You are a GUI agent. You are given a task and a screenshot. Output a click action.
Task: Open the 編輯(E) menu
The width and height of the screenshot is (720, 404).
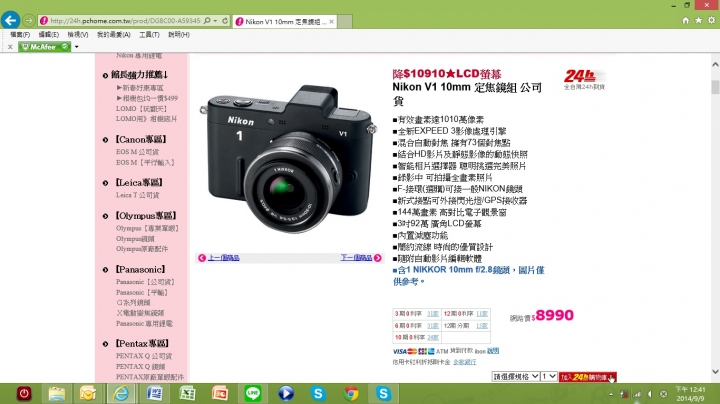coord(49,34)
